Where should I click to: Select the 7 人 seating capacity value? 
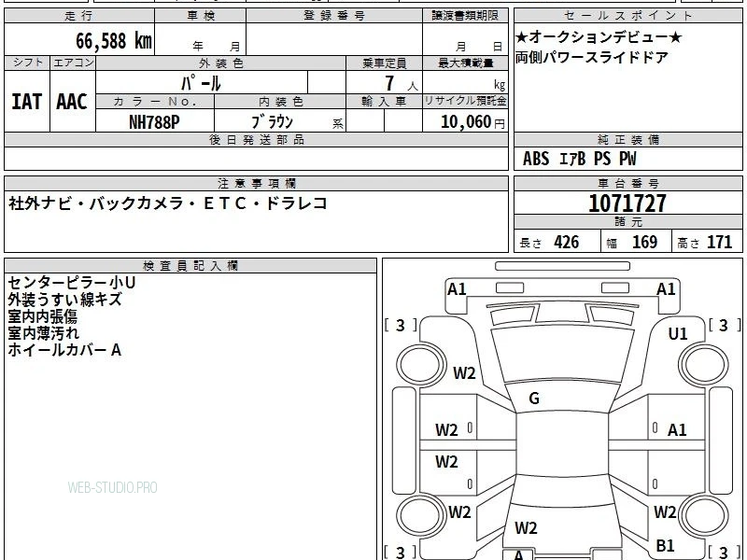click(x=401, y=83)
